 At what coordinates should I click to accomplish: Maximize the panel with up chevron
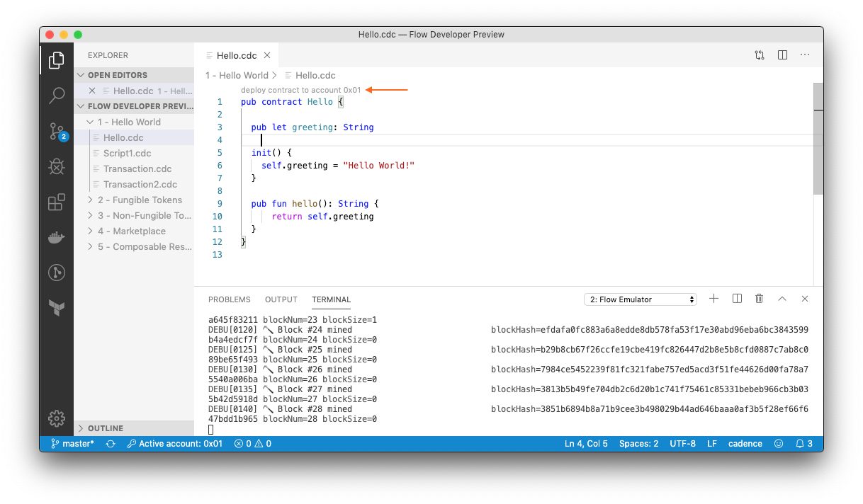point(782,299)
